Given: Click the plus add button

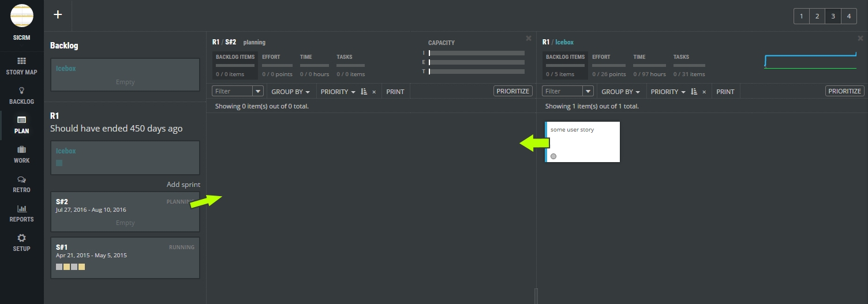Looking at the screenshot, I should [x=57, y=15].
